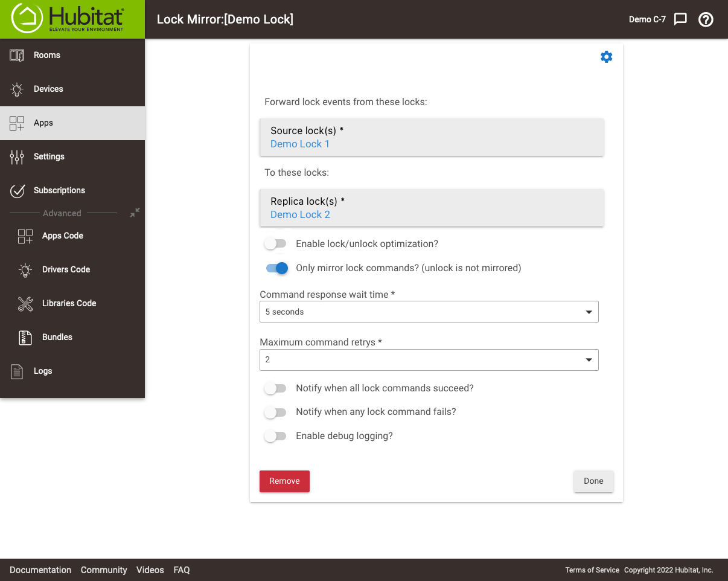Select Apps in the sidebar
728x581 pixels.
[x=72, y=123]
